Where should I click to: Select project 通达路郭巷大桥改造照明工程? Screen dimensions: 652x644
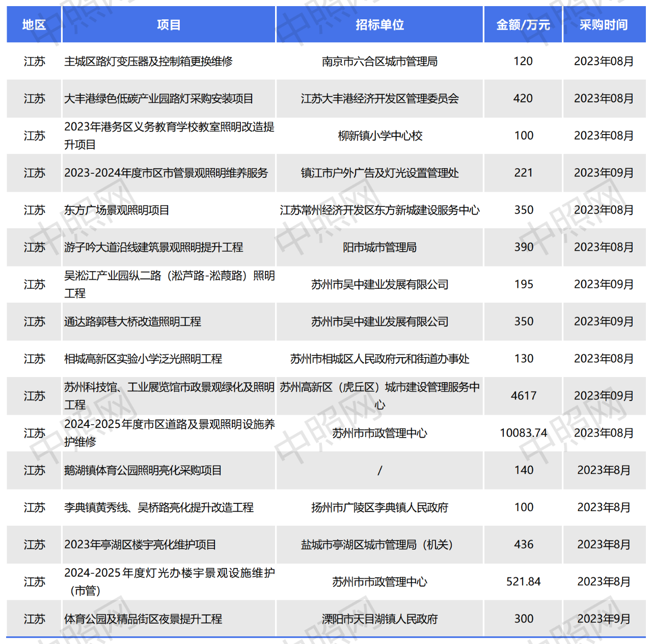[132, 321]
